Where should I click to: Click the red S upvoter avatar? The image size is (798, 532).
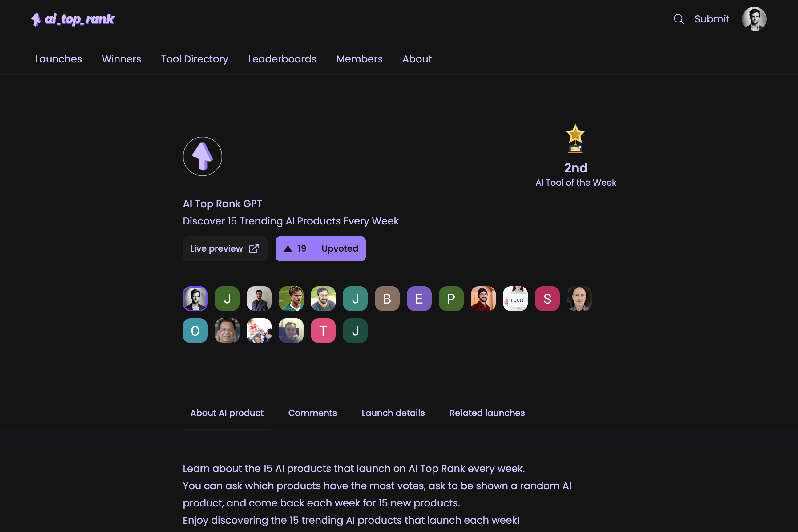point(547,299)
